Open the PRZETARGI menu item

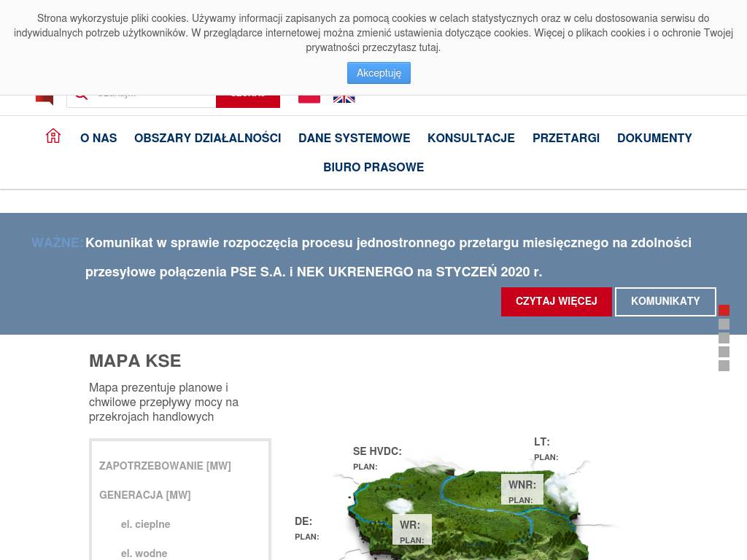(x=565, y=138)
